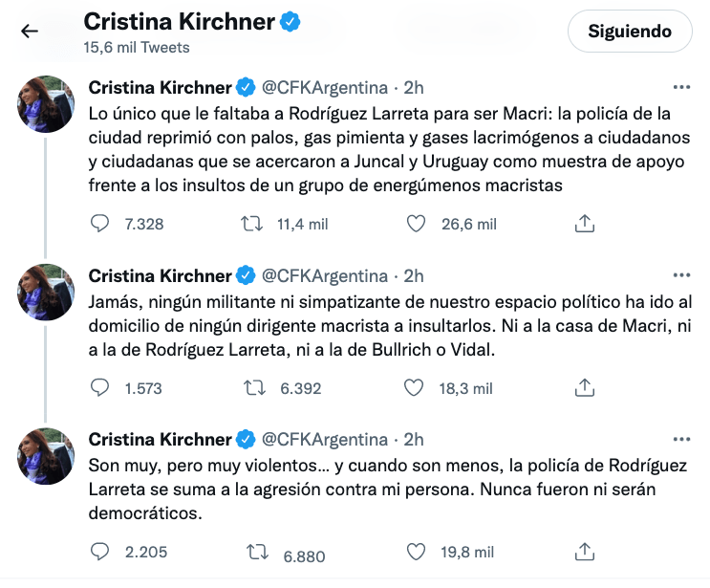Viewport: 710px width, 588px height.
Task: Like the tweet with 18,3 mil likes
Action: tap(416, 388)
